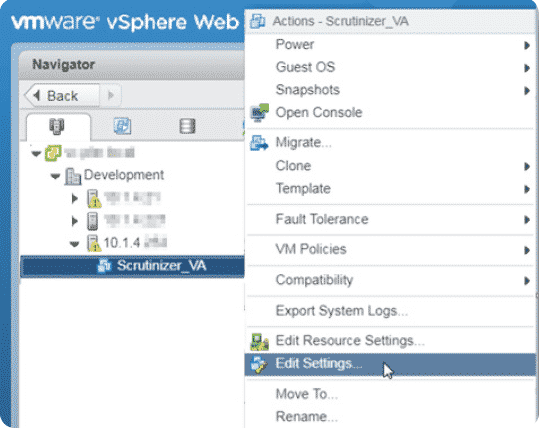The height and width of the screenshot is (429, 539).
Task: Click the Scrutinizer_VA VM icon
Action: 104,266
